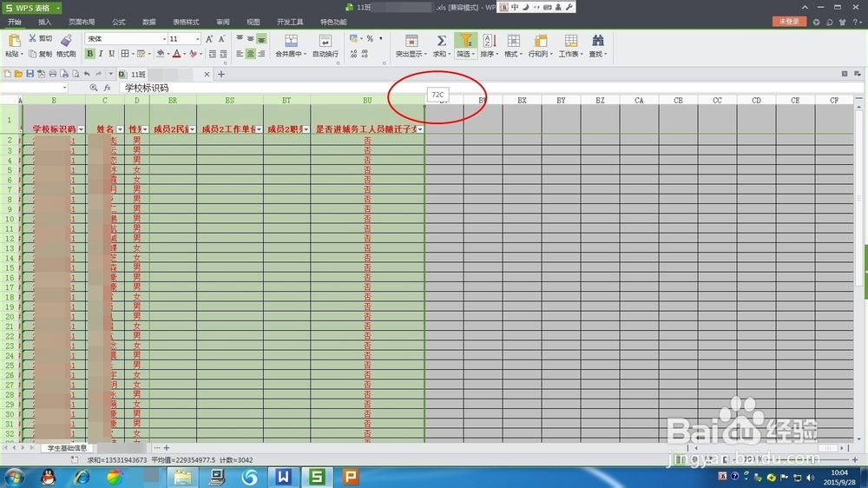Open the 姓名 column filter dropdown
Image resolution: width=868 pixels, height=488 pixels.
click(x=120, y=129)
